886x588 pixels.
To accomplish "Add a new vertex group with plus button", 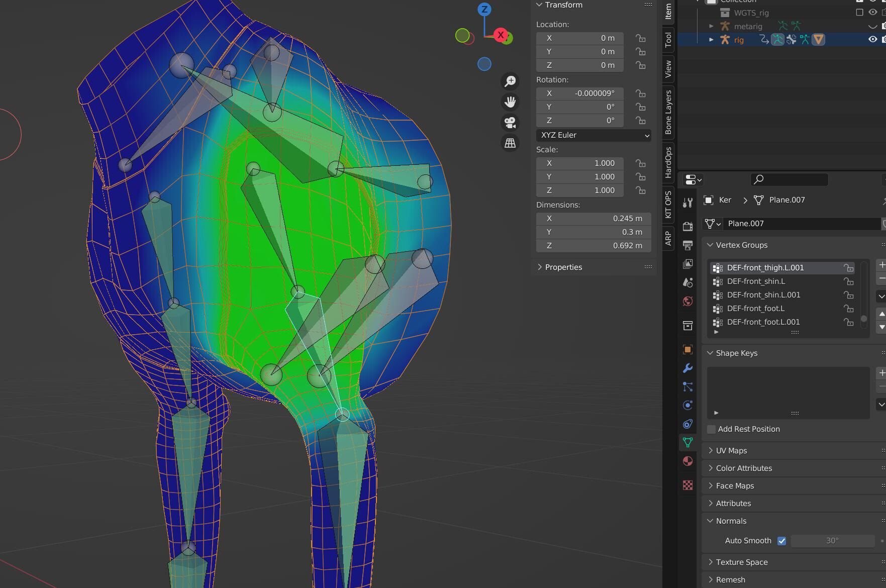I will click(x=881, y=265).
